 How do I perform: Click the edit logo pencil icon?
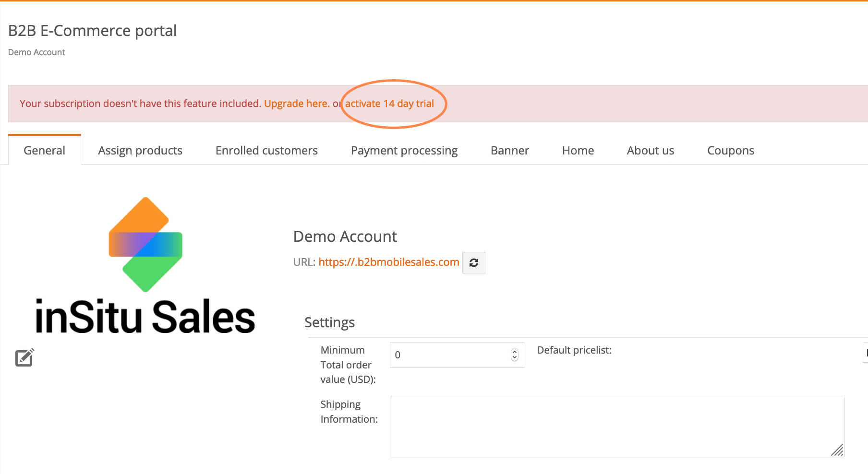pyautogui.click(x=24, y=357)
